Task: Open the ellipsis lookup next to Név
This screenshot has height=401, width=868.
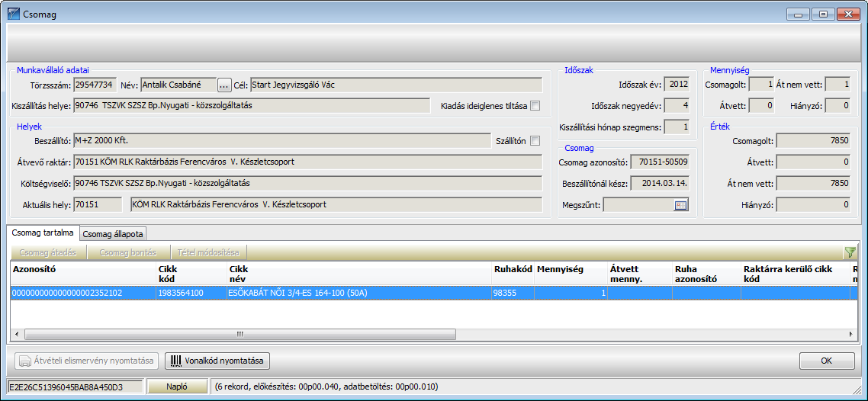Action: click(x=223, y=85)
